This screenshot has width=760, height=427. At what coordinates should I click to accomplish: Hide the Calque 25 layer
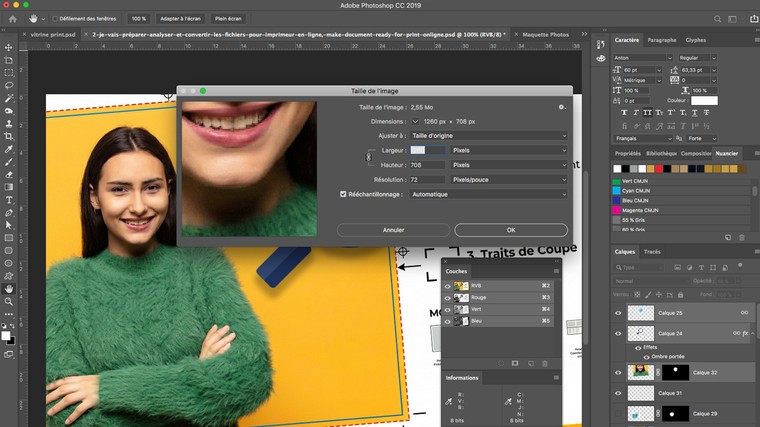617,313
